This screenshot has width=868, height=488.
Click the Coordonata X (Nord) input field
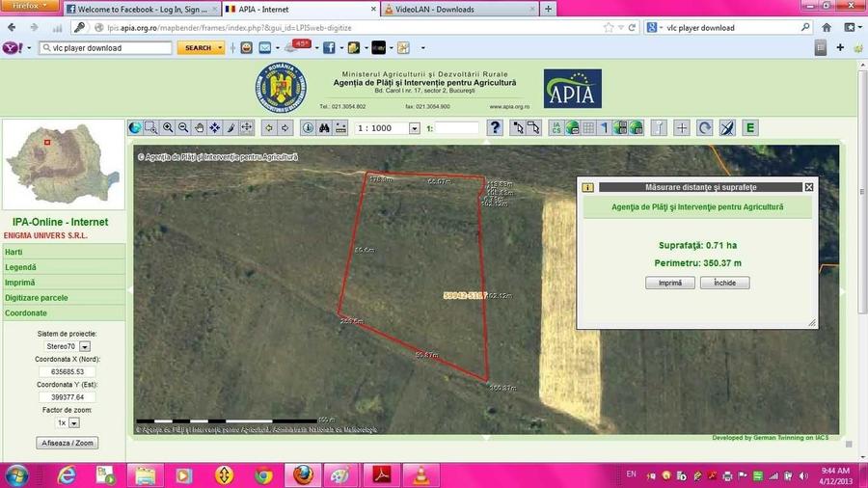click(67, 372)
